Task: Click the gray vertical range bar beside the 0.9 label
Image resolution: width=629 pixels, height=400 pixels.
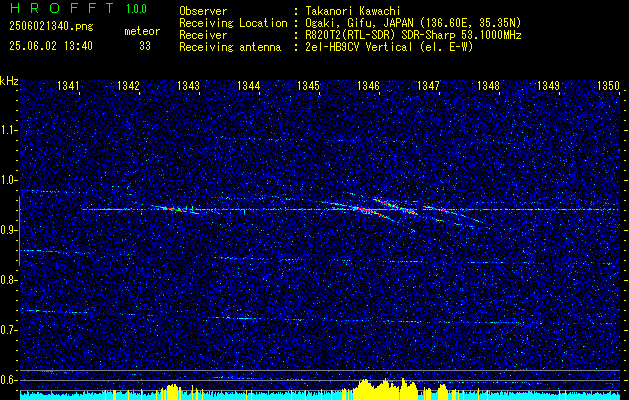Action: tap(19, 231)
